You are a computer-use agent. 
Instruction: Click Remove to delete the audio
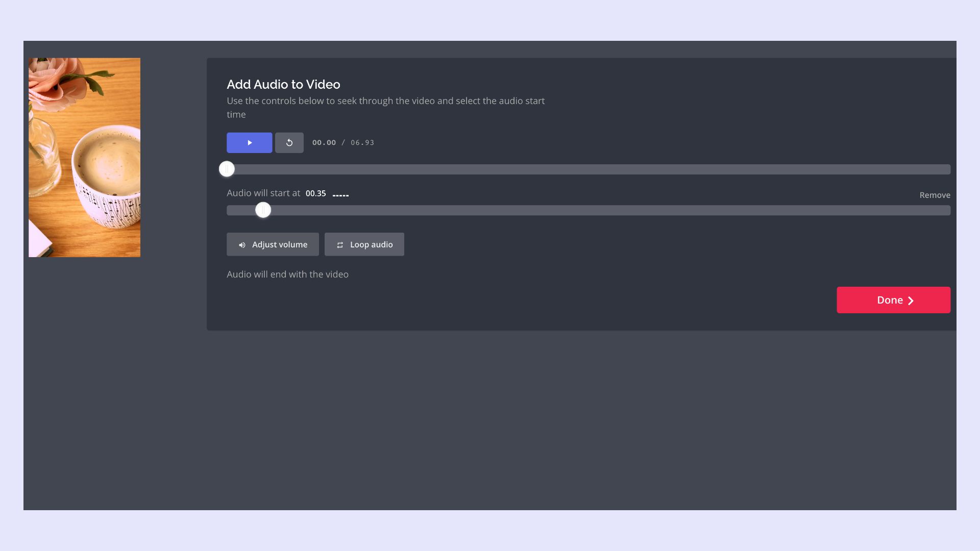pyautogui.click(x=935, y=195)
